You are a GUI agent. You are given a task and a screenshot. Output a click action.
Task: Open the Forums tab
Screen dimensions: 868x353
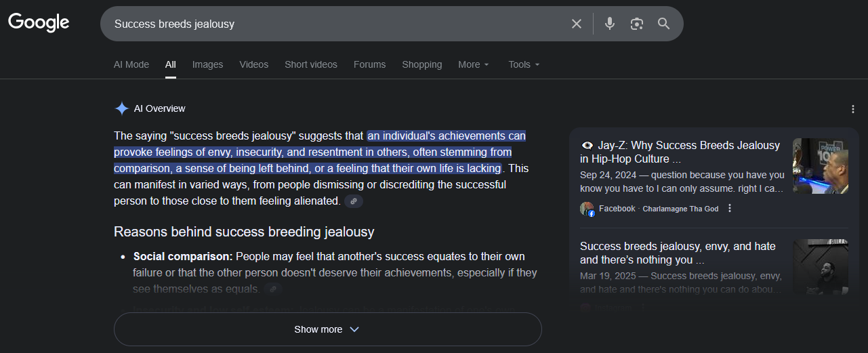point(369,64)
